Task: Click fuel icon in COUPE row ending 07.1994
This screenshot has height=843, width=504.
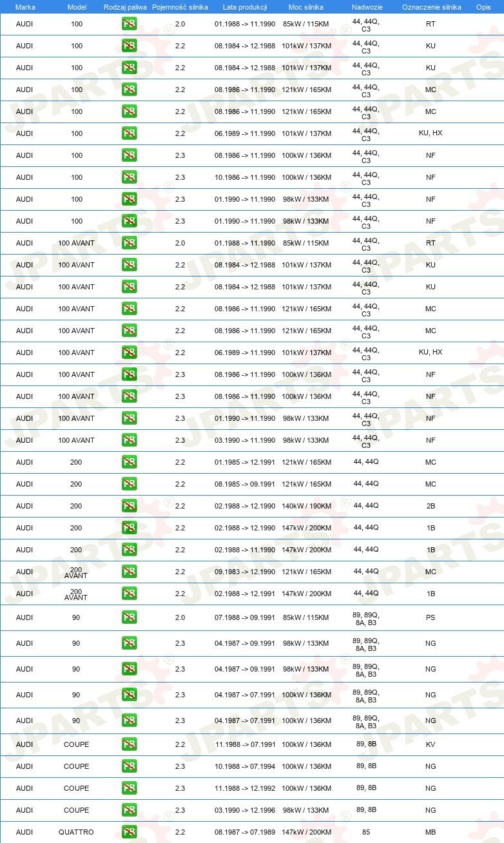Action: pyautogui.click(x=129, y=766)
